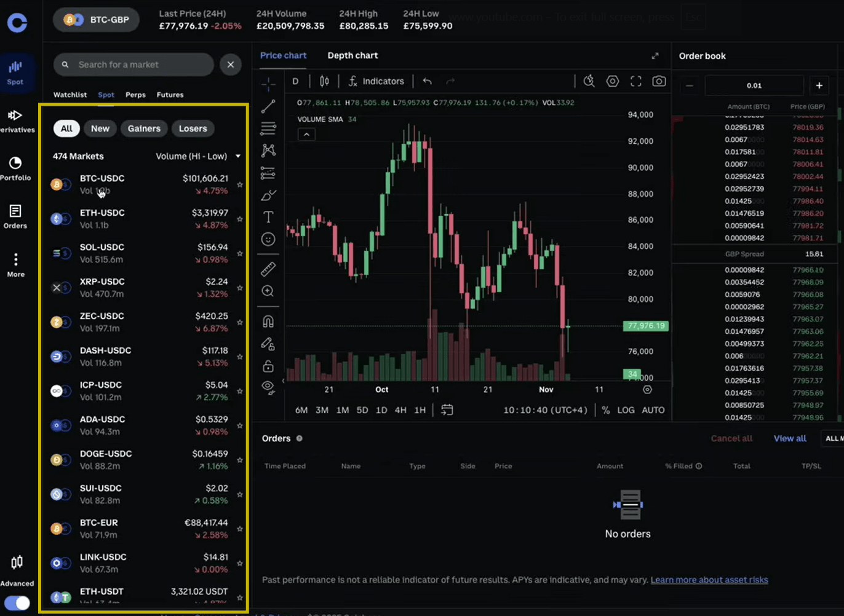Toggle percent scale on chart
Viewport: 844px width, 616px height.
(x=606, y=410)
